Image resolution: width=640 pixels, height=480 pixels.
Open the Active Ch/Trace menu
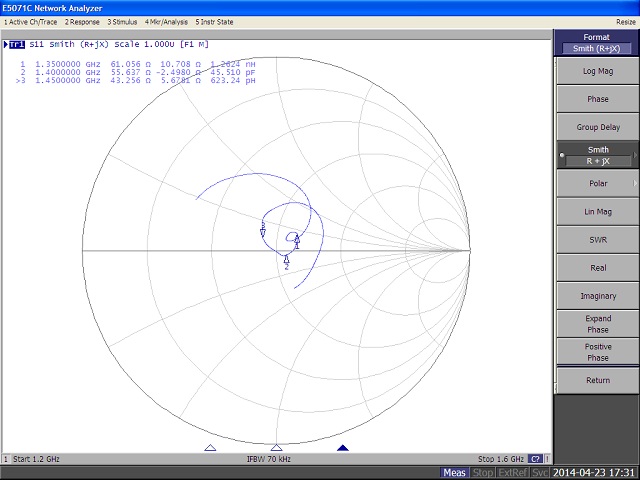[x=31, y=22]
